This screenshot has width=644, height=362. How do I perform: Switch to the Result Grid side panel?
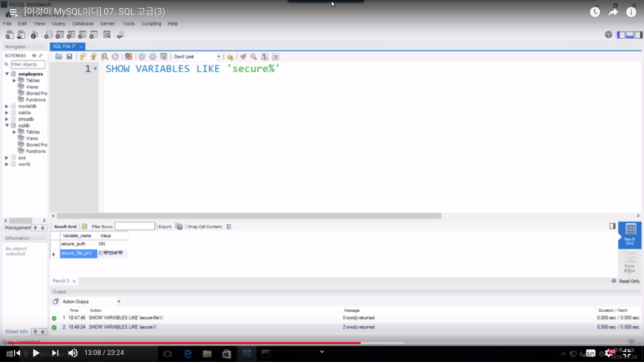(630, 235)
